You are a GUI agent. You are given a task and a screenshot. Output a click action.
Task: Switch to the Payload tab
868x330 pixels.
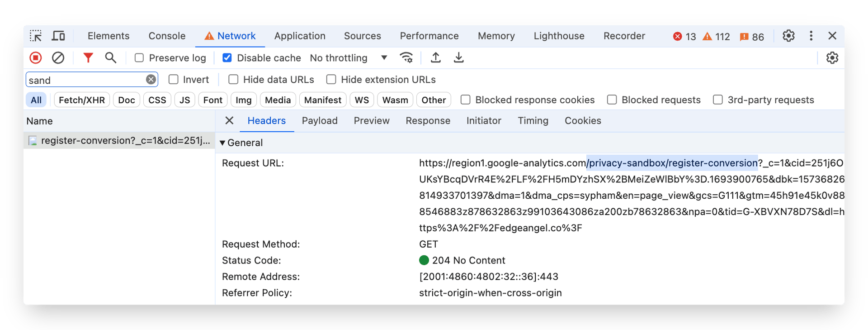point(320,121)
